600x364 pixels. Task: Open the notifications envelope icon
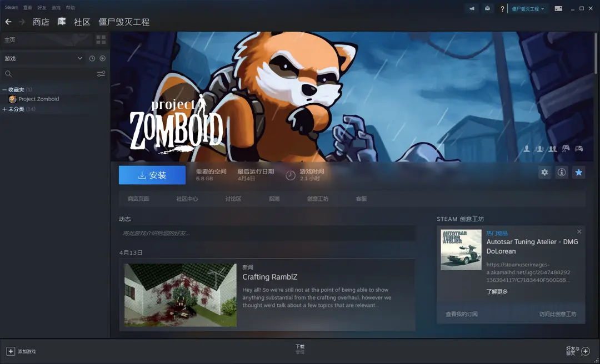487,8
